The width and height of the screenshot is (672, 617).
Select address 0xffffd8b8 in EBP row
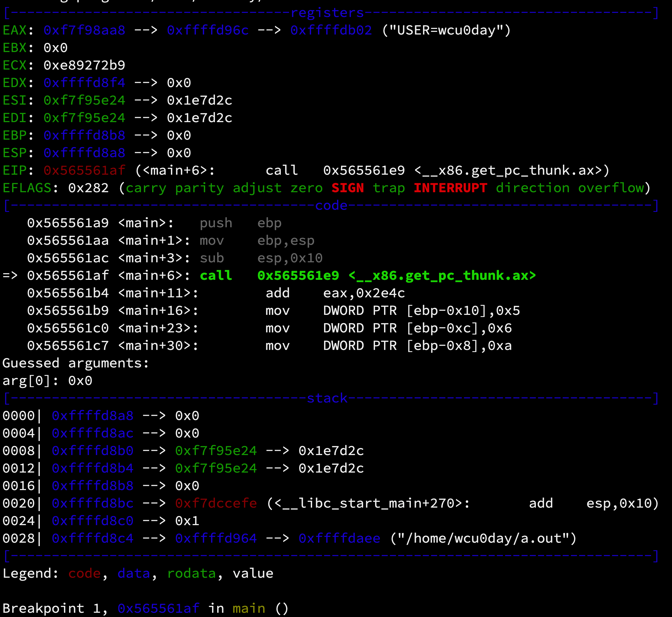click(x=84, y=136)
